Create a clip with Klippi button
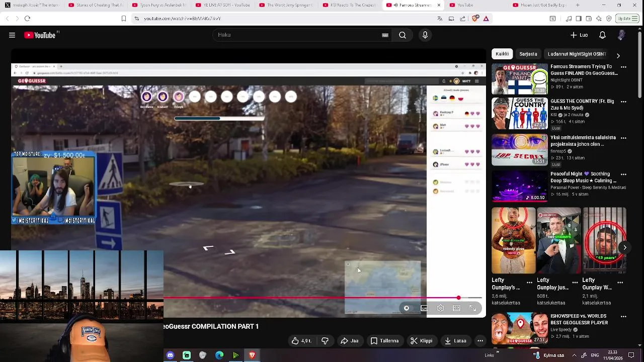Viewport: 644px width, 362px height. point(422,341)
